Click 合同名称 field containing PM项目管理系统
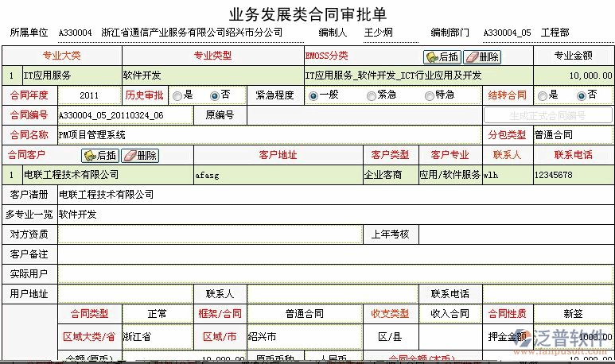The image size is (615, 364). tap(271, 135)
